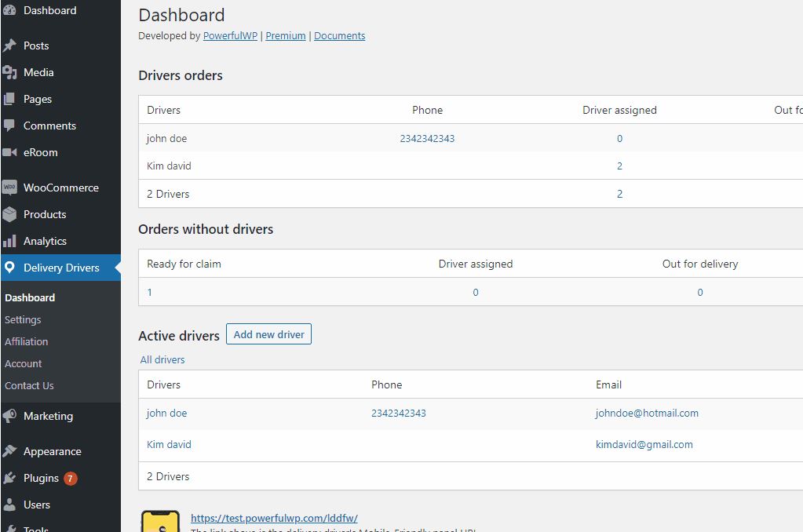803x532 pixels.
Task: Click the Ready for claim column header
Action: coord(184,264)
